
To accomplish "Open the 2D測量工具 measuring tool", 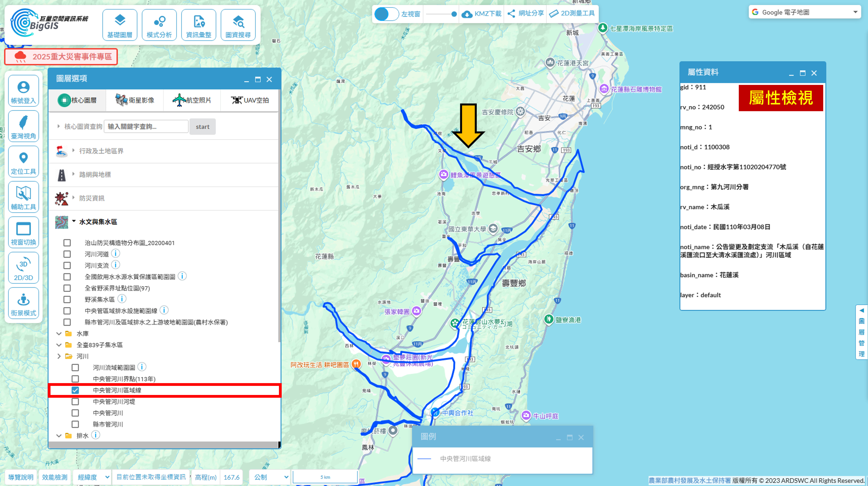I will [572, 13].
